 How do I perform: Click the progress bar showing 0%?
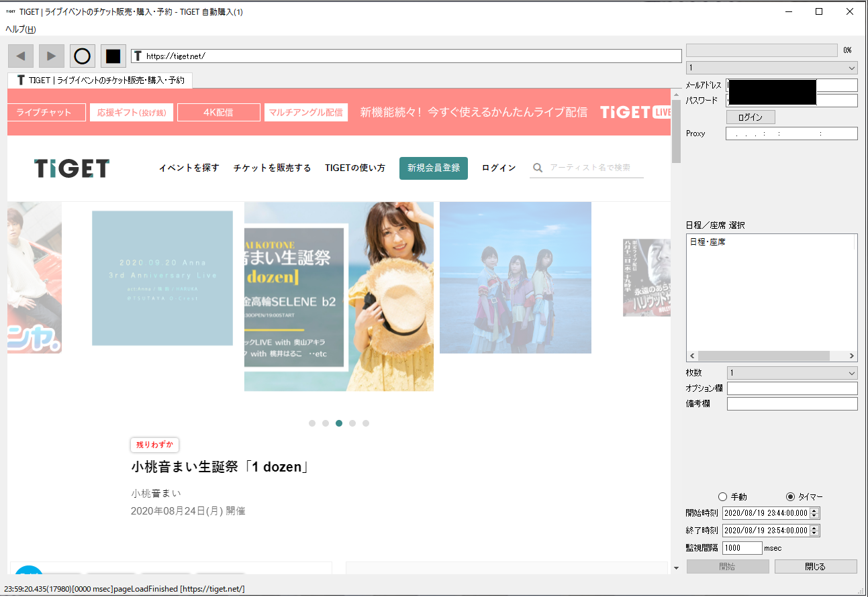tap(762, 50)
